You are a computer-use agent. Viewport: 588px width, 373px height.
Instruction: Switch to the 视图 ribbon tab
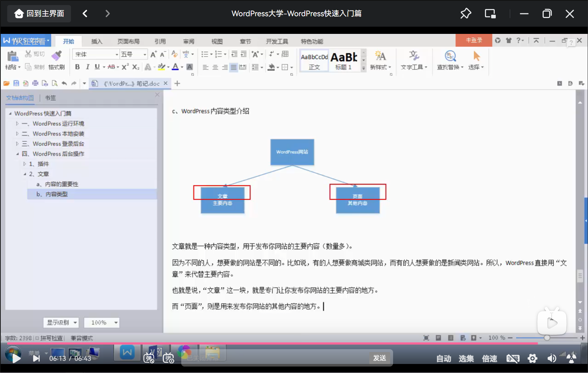point(217,41)
